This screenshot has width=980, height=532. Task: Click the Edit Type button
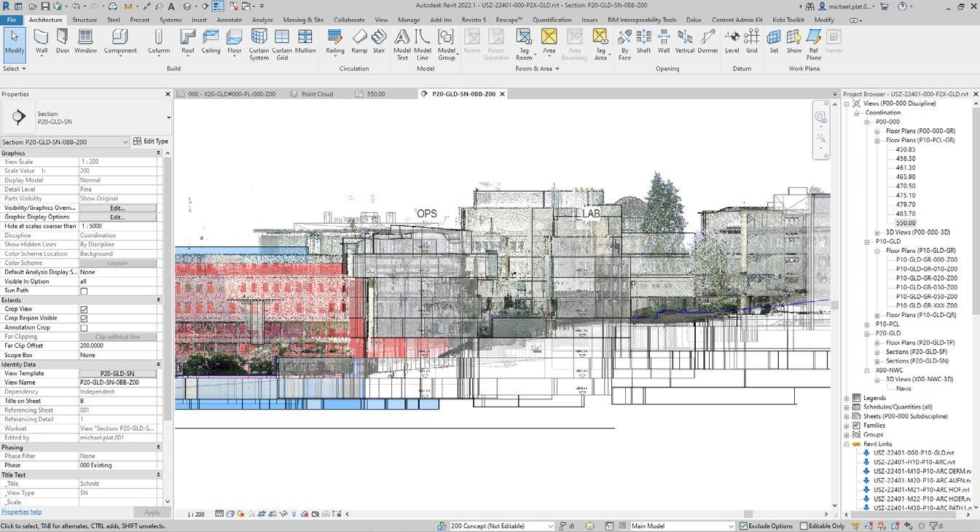pos(151,141)
